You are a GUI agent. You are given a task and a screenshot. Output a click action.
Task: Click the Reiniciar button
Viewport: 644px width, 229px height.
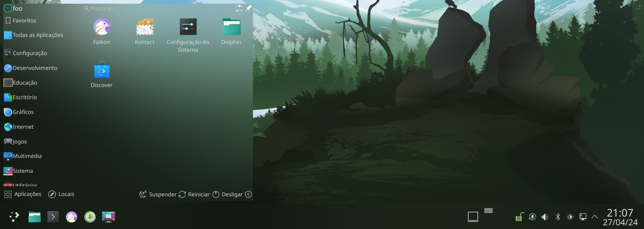point(194,194)
